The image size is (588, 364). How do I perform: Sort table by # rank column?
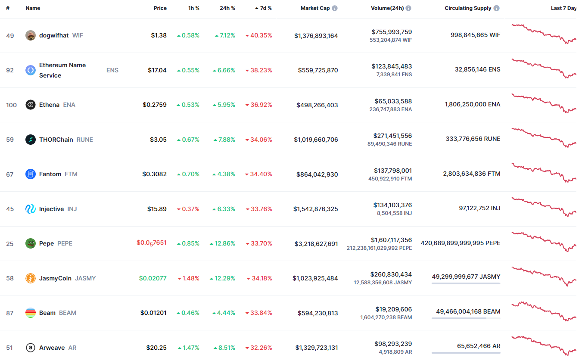[x=8, y=8]
